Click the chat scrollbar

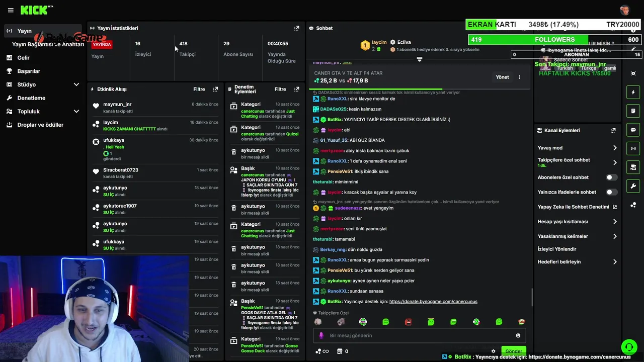[x=532, y=297]
